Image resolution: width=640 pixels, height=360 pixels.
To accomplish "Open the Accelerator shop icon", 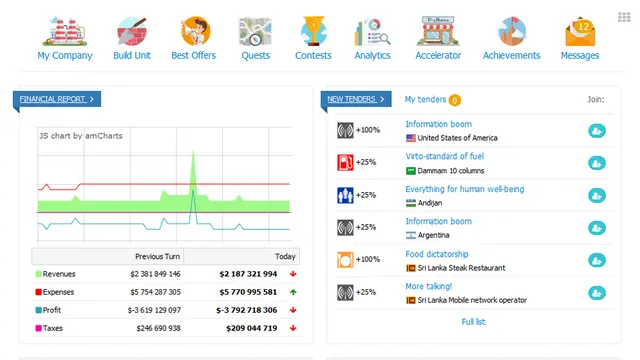I will point(438,31).
